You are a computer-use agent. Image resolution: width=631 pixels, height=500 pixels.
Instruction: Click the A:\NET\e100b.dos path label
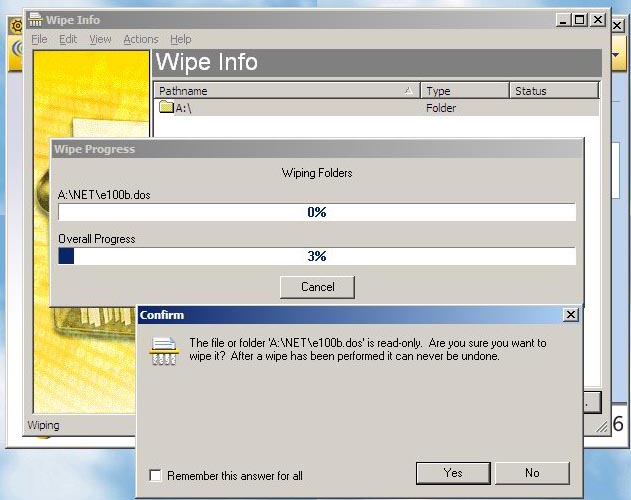pos(104,195)
